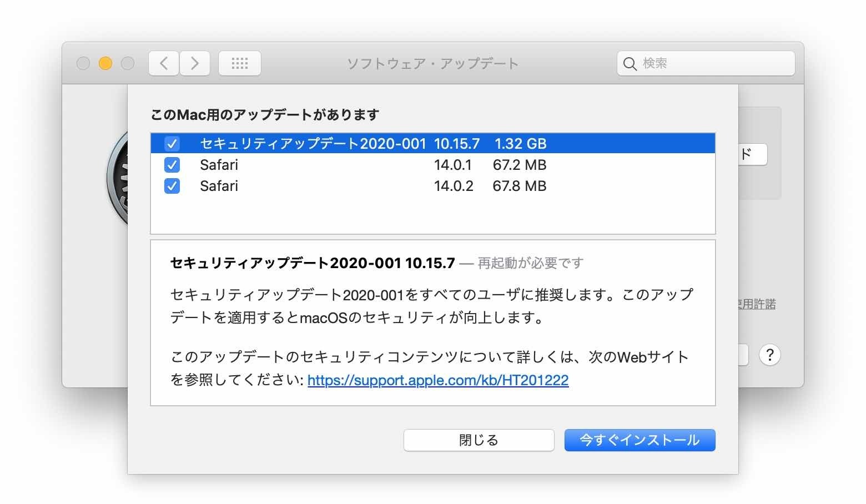Open the help question mark button
This screenshot has width=866, height=504.
(769, 355)
